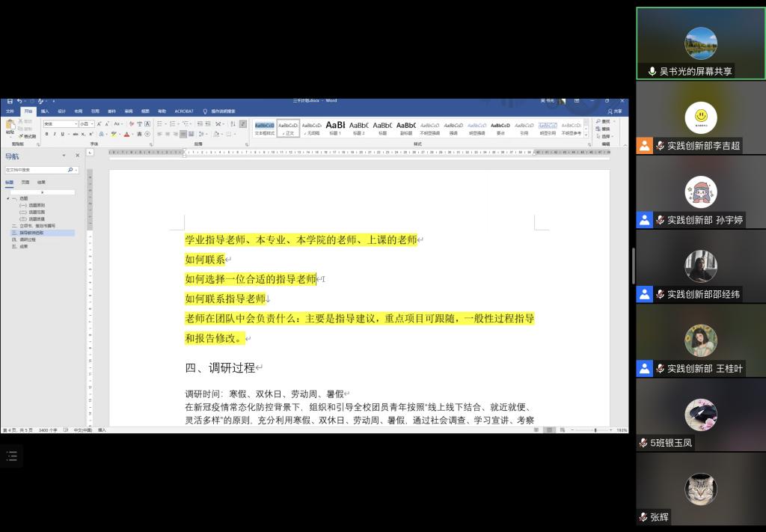This screenshot has height=532, width=766.
Task: Toggle the show paragraph marks button
Action: (x=243, y=123)
